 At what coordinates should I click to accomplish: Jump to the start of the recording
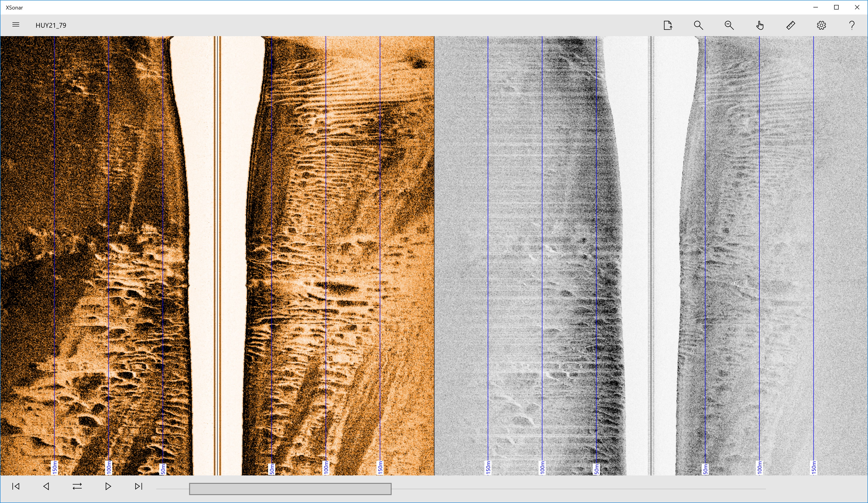[x=16, y=486]
